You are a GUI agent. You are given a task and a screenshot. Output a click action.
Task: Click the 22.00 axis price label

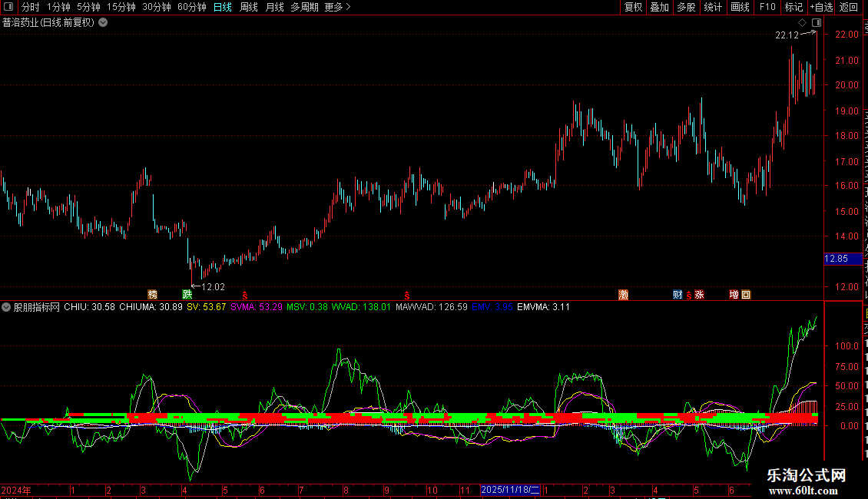pos(846,35)
